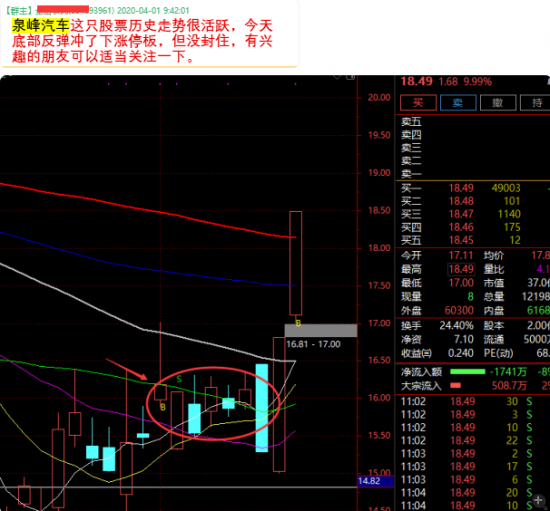Click the green S marker in the ellipse
This screenshot has height=511, width=550.
(179, 379)
